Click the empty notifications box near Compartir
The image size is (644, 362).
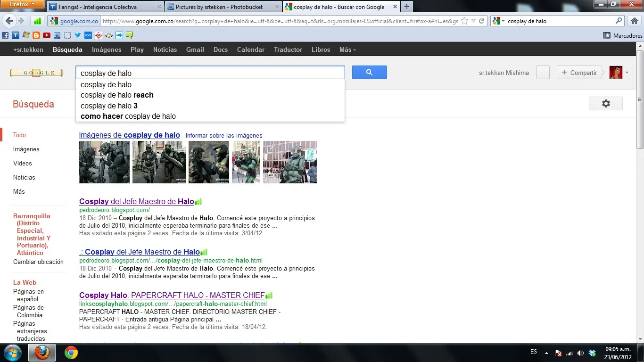pos(543,73)
